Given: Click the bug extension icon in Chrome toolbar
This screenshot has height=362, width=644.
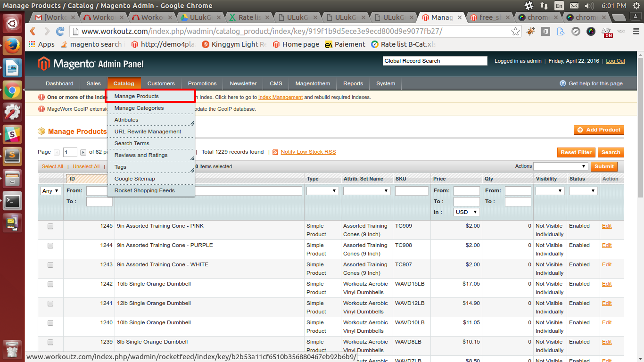Looking at the screenshot, I should pyautogui.click(x=531, y=32).
